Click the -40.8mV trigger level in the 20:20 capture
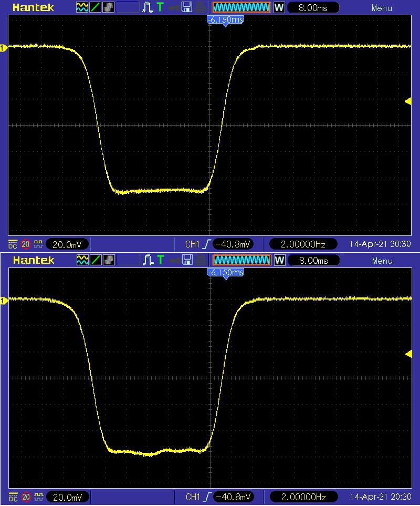 point(234,497)
